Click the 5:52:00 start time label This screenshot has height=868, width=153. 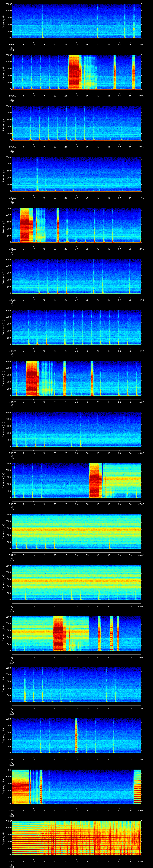click(12, 810)
